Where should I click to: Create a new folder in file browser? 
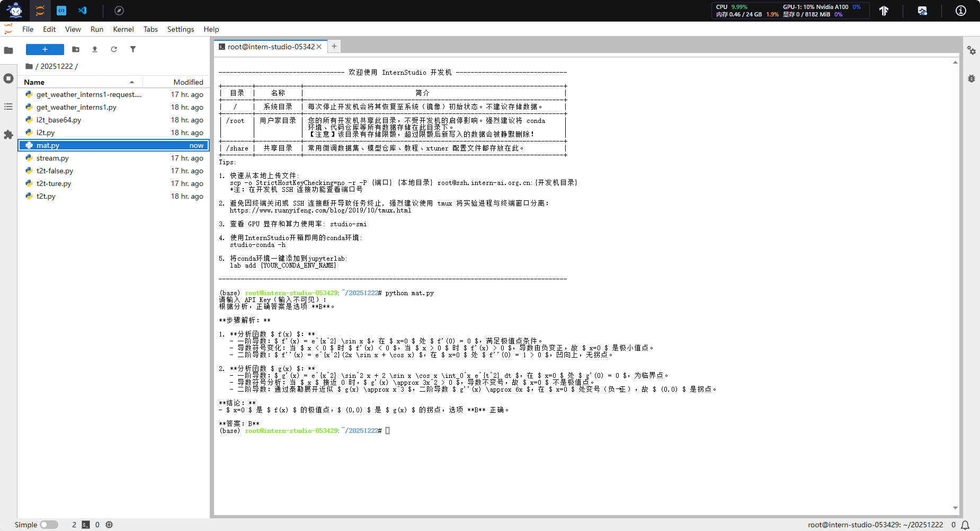pyautogui.click(x=76, y=49)
